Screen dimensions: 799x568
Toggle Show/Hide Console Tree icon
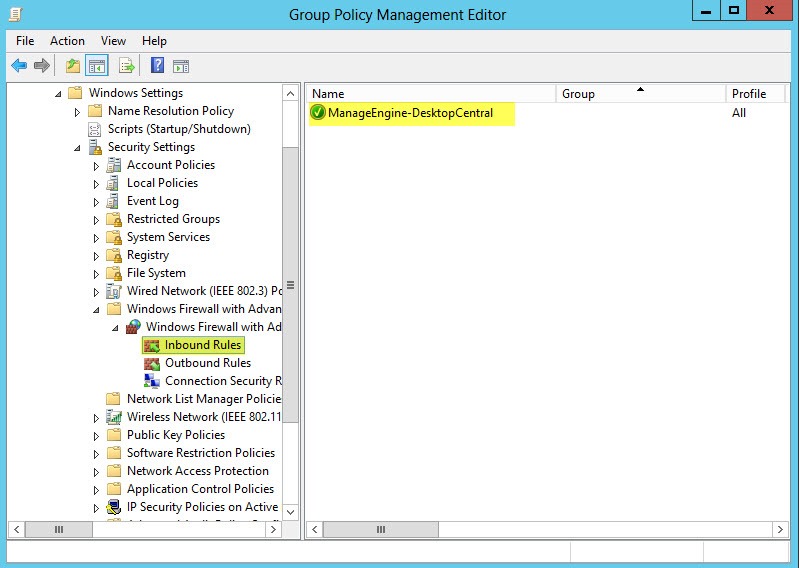tap(97, 66)
